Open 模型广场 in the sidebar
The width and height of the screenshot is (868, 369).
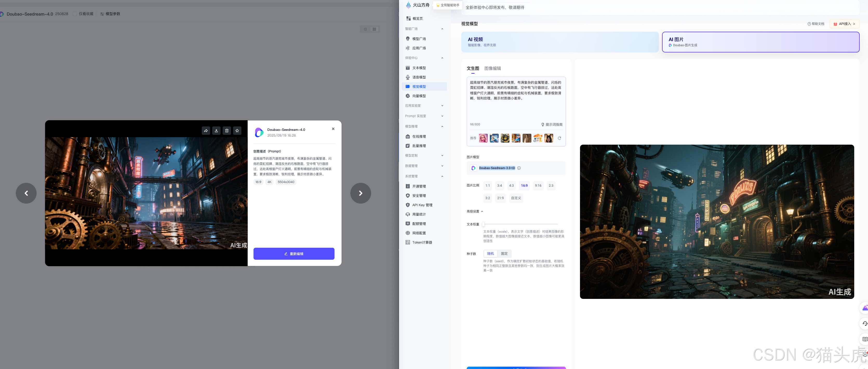coord(419,39)
